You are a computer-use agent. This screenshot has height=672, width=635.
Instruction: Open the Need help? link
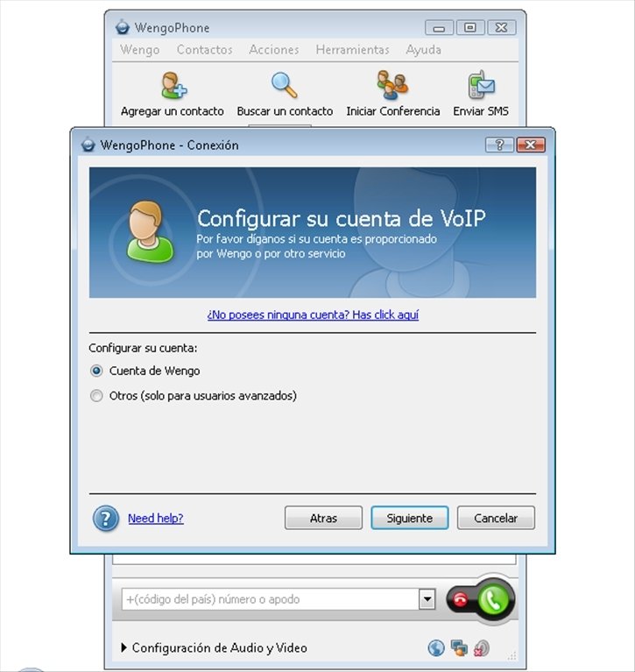tap(156, 518)
